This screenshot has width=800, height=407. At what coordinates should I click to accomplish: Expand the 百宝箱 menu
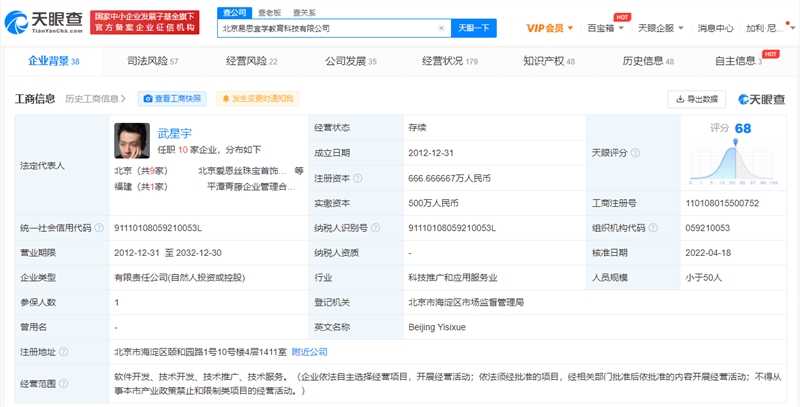(x=606, y=28)
